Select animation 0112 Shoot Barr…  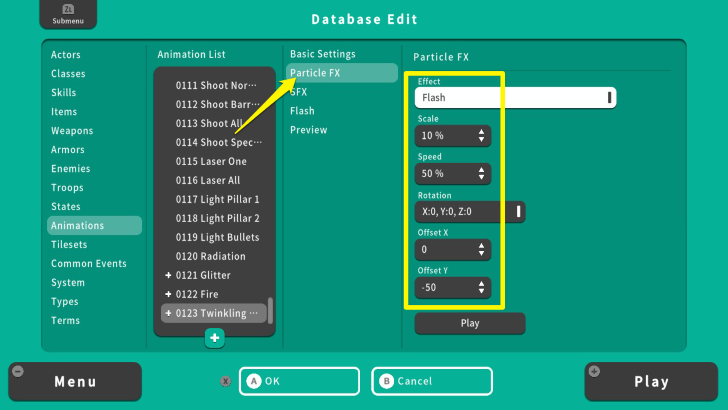click(214, 104)
